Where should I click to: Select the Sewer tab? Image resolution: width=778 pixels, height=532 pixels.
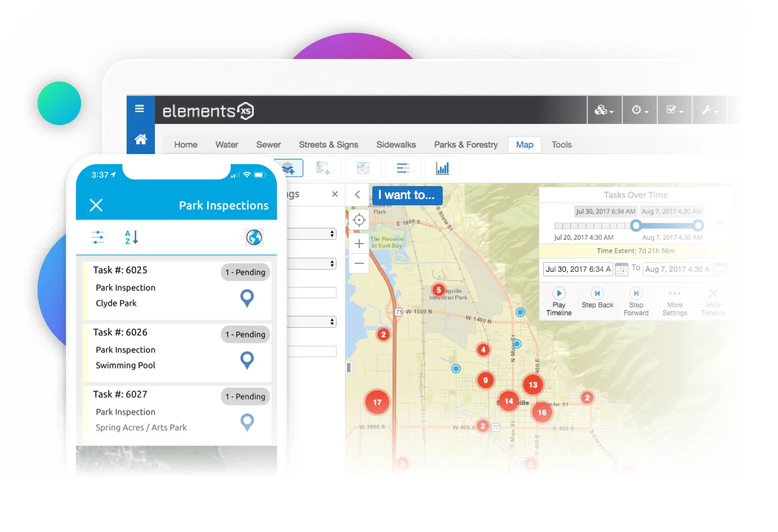point(269,145)
